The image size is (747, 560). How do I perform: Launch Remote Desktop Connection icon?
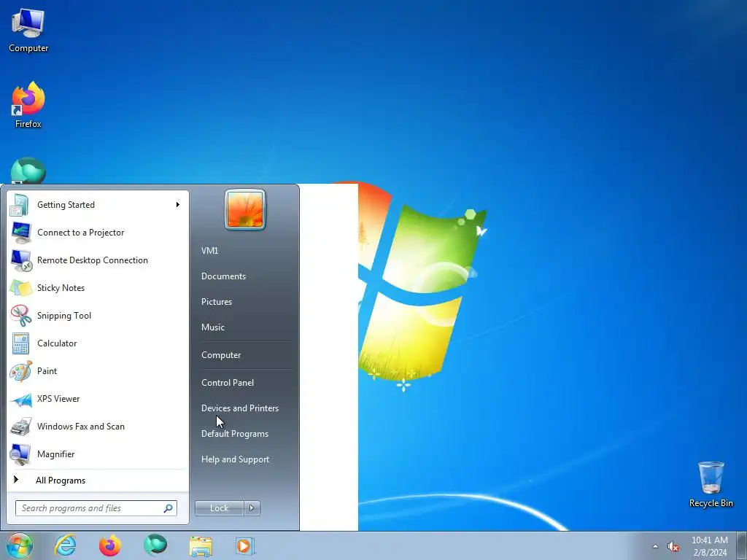coord(20,260)
